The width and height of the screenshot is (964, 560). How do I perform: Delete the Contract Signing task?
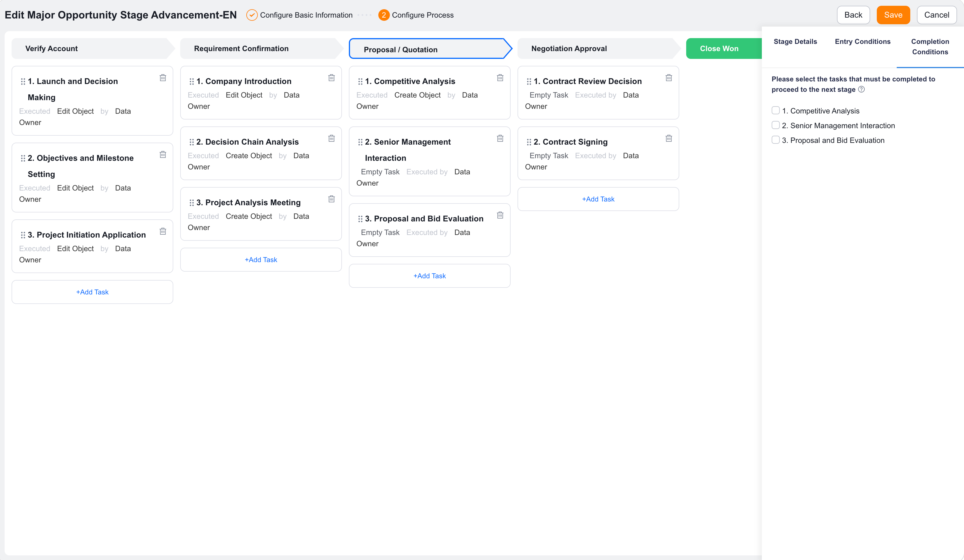(x=669, y=138)
